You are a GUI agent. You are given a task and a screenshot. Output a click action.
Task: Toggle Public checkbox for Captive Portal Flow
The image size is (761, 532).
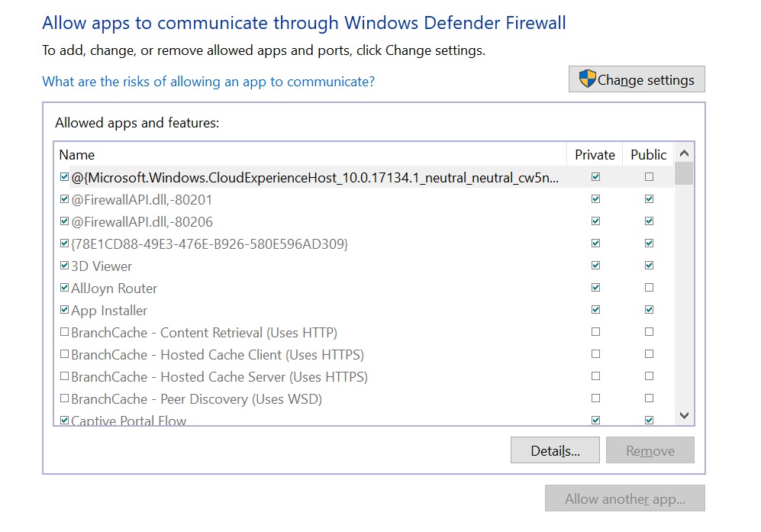(x=649, y=420)
